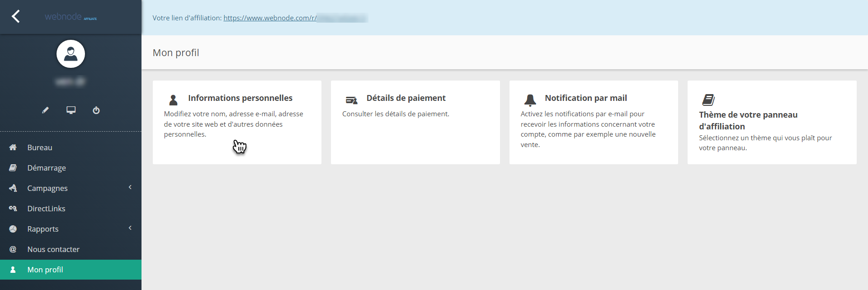Click the power logout icon
Image resolution: width=868 pixels, height=290 pixels.
(96, 110)
